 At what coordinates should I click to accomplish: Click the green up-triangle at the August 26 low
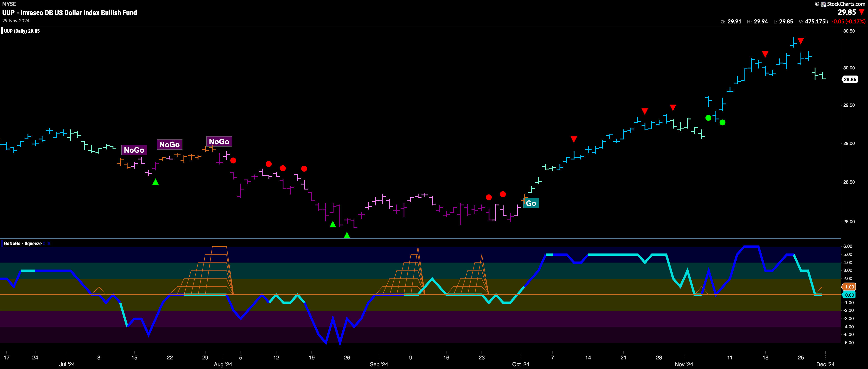tap(347, 235)
